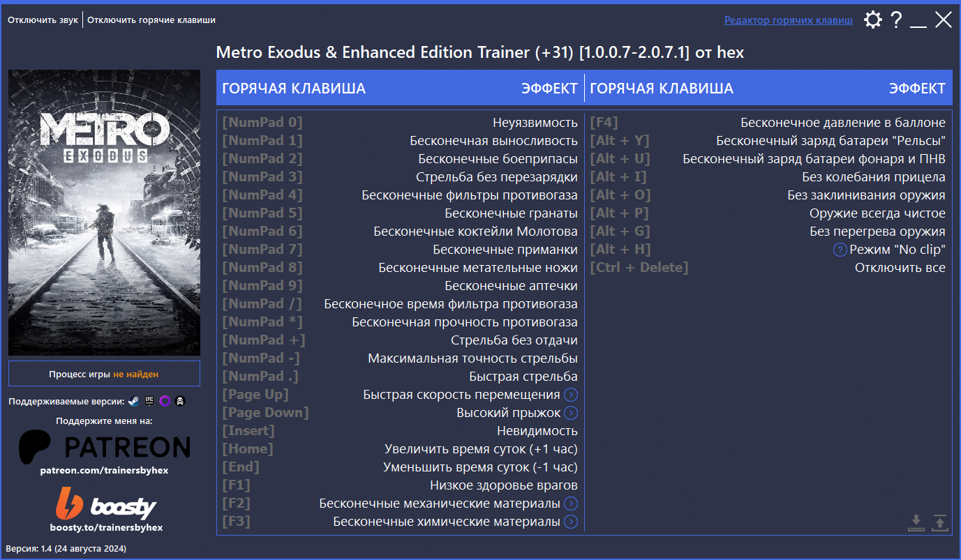Viewport: 961px width, 560px height.
Task: Expand options for Высокий прыжок
Action: click(x=571, y=413)
